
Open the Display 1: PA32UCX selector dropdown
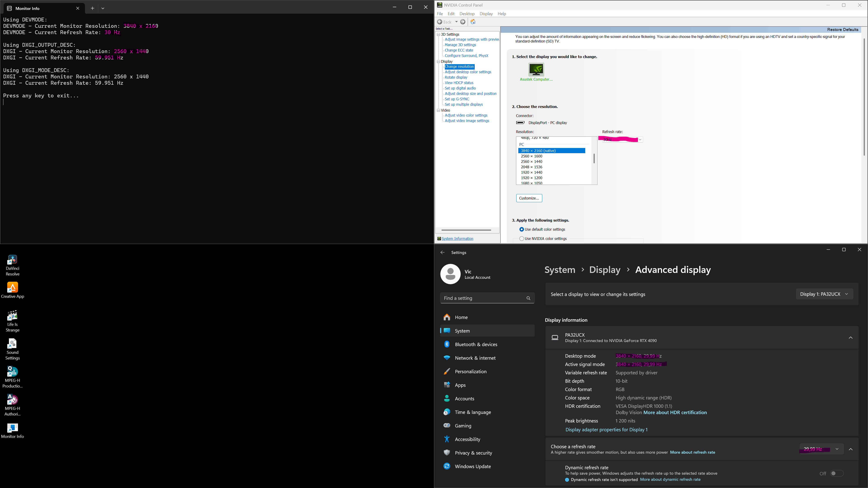(824, 294)
